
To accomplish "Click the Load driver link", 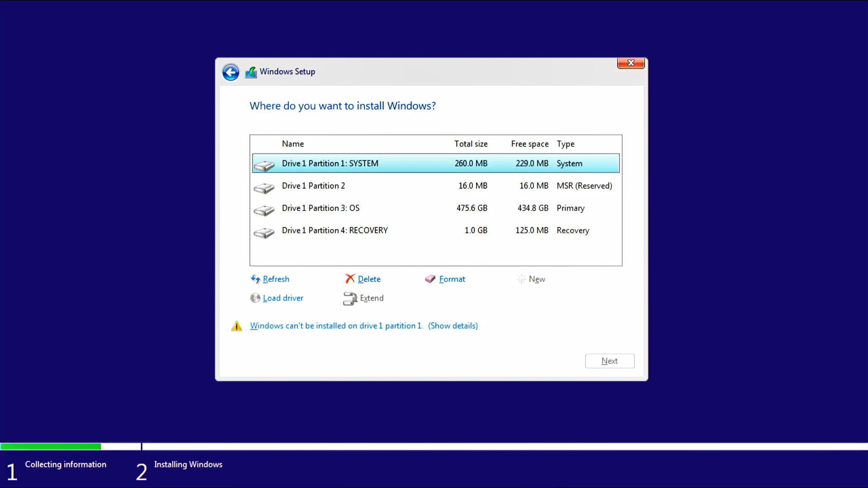I will click(x=283, y=298).
